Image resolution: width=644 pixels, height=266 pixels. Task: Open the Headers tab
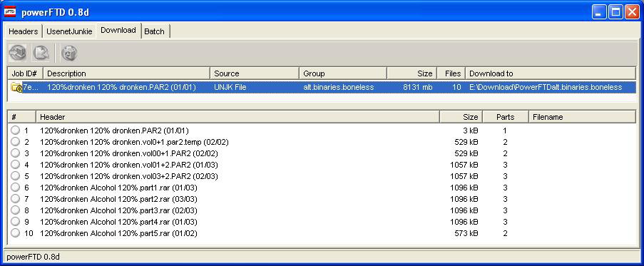24,31
